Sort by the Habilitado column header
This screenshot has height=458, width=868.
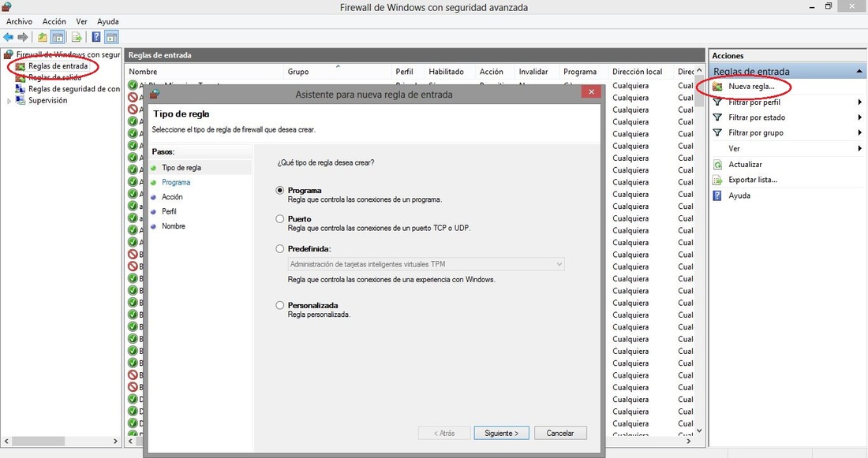pyautogui.click(x=450, y=72)
